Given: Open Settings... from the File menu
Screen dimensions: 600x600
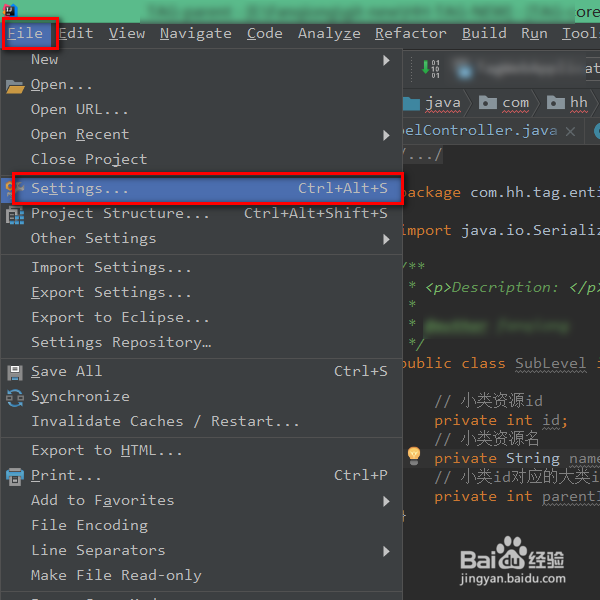Looking at the screenshot, I should click(201, 189).
